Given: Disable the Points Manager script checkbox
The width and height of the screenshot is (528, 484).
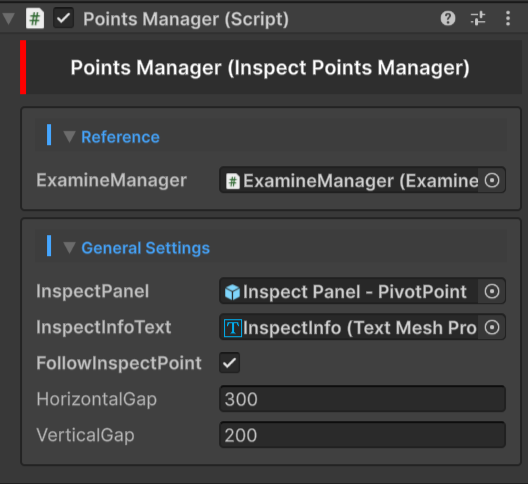Looking at the screenshot, I should pos(63,19).
